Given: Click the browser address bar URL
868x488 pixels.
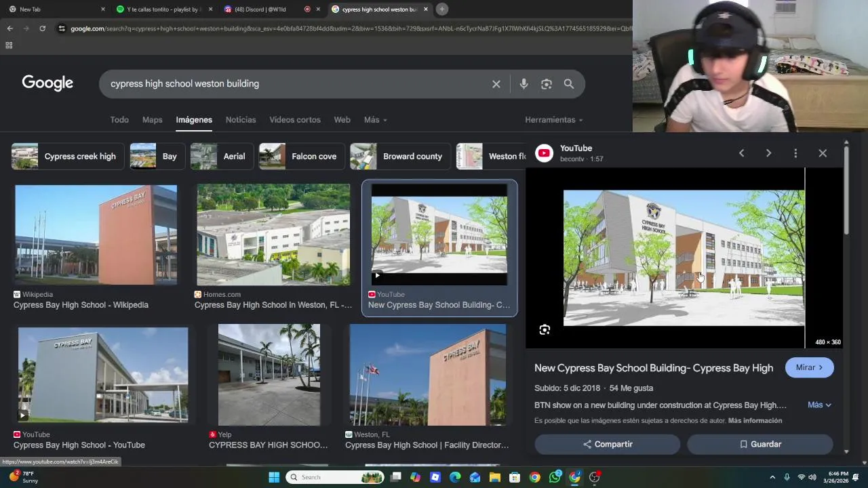Looking at the screenshot, I should (349, 28).
